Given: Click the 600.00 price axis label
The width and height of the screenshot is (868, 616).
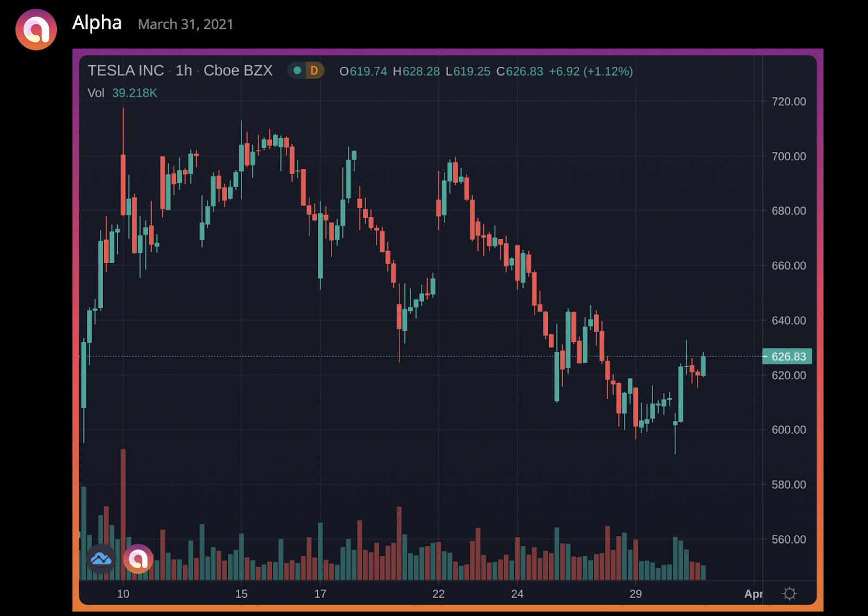Looking at the screenshot, I should [x=789, y=429].
